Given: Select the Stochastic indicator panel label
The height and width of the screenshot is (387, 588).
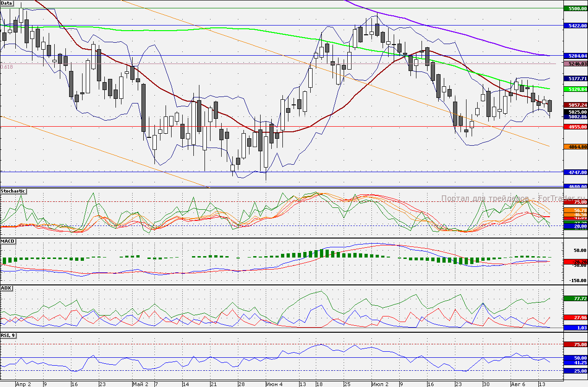Looking at the screenshot, I should [13, 191].
